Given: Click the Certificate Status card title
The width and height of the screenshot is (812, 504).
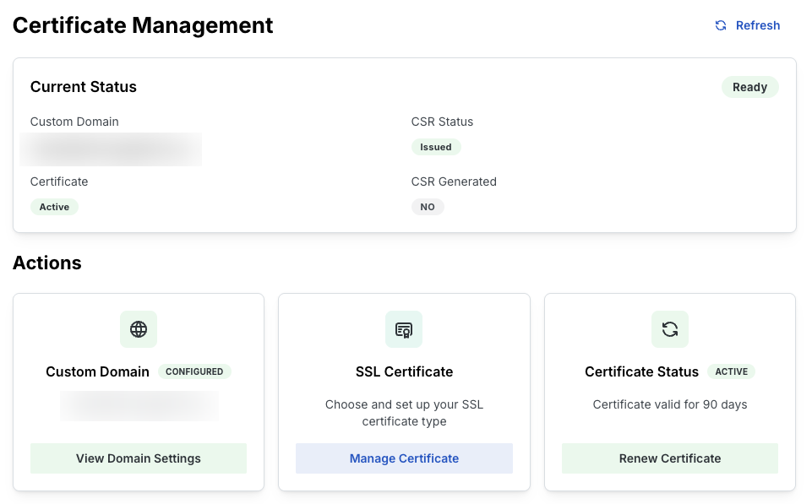Looking at the screenshot, I should (641, 371).
